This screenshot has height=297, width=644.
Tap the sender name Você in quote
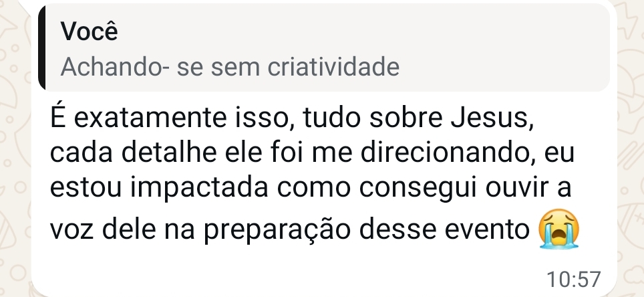[x=90, y=31]
